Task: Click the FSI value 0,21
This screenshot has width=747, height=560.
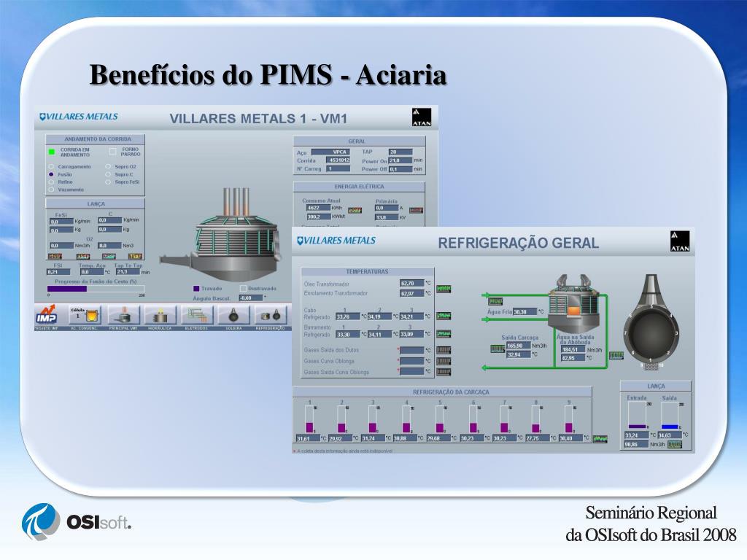Action: click(58, 272)
